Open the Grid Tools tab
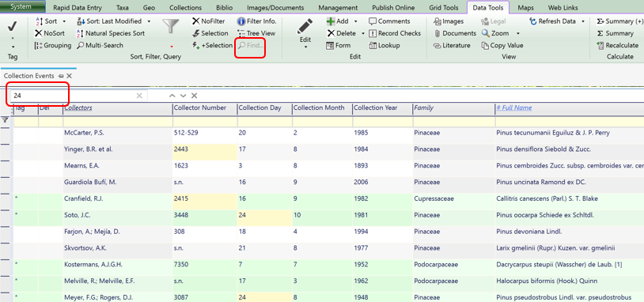The width and height of the screenshot is (644, 302). tap(443, 7)
